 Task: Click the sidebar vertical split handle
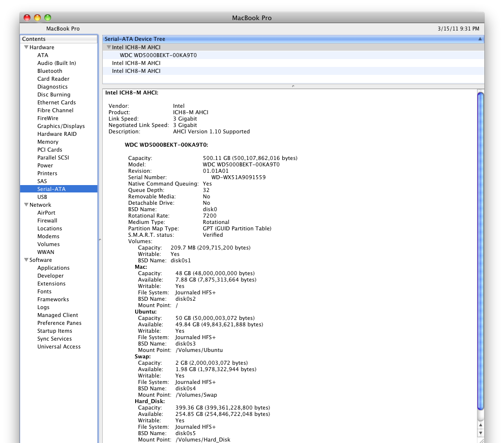coord(100,240)
